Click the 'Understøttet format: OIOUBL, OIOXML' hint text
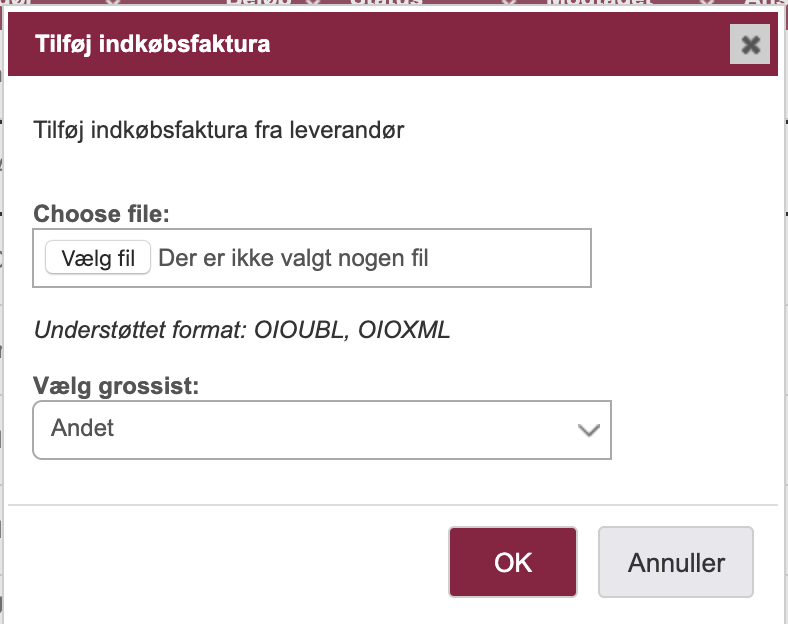Viewport: 788px width, 624px height. (242, 330)
